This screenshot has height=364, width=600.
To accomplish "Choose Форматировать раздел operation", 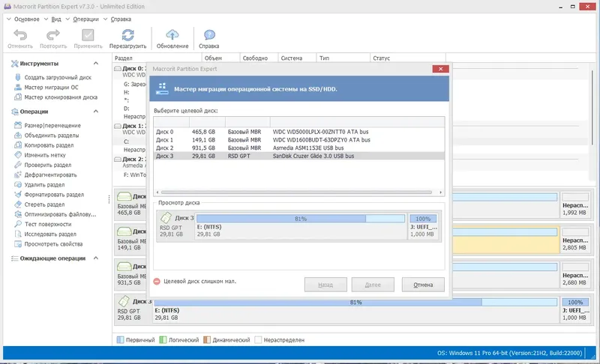I will [54, 195].
